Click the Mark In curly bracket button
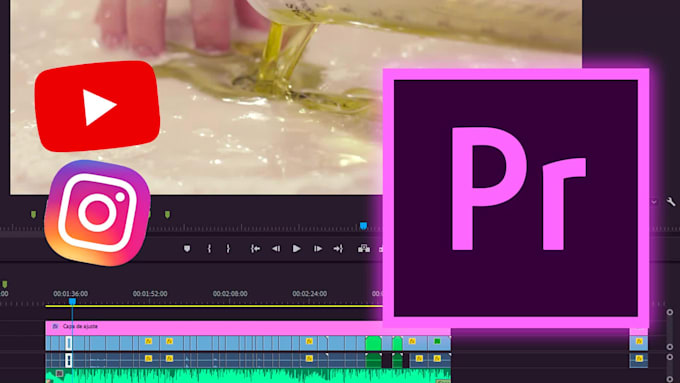This screenshot has width=680, height=383. tap(209, 249)
